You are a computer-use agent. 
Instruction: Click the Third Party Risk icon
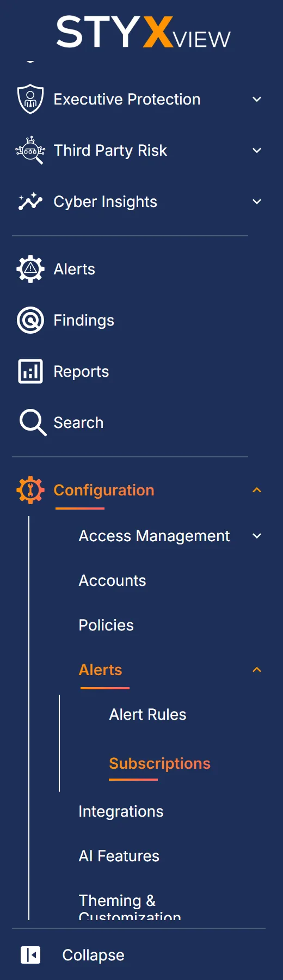coord(30,150)
